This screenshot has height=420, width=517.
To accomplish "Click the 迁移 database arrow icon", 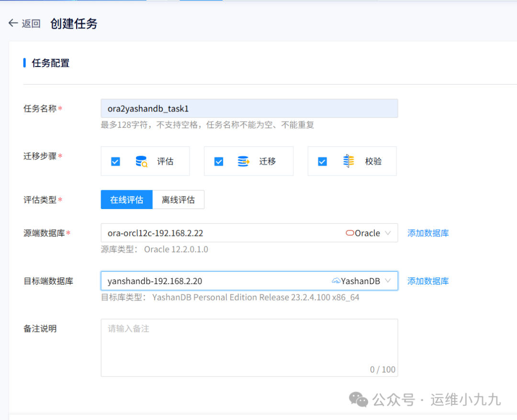I will [x=243, y=161].
